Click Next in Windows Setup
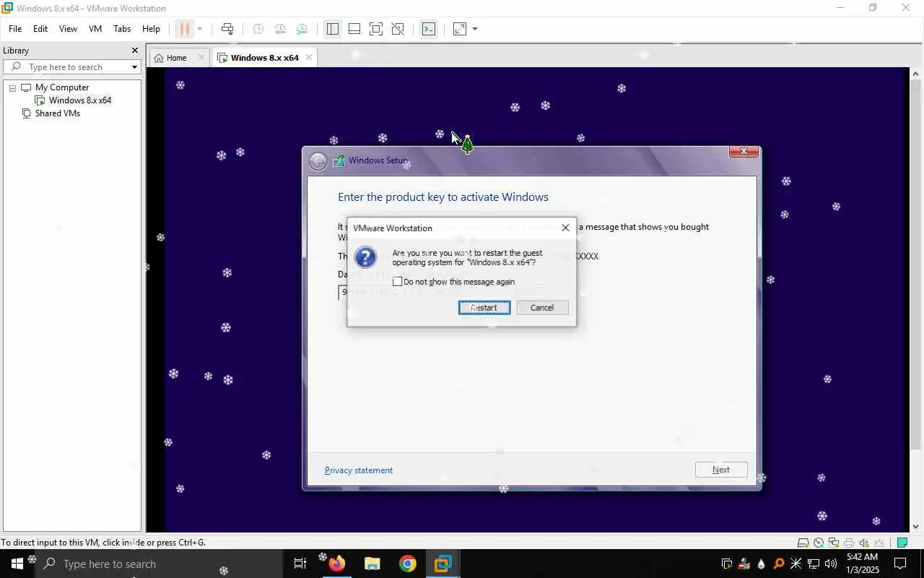Viewport: 924px width, 578px height. pos(721,470)
